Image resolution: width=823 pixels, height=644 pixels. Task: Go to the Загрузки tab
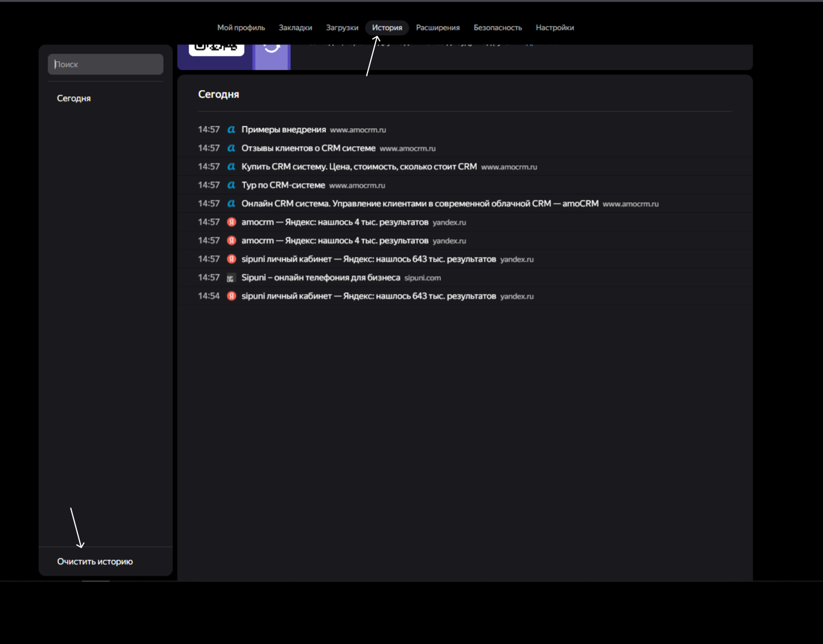click(342, 28)
